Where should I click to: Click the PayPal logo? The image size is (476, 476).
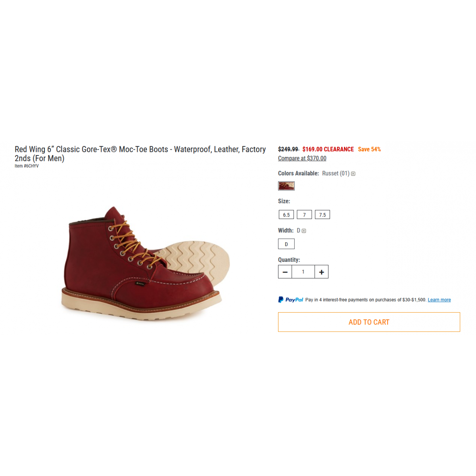click(x=291, y=300)
